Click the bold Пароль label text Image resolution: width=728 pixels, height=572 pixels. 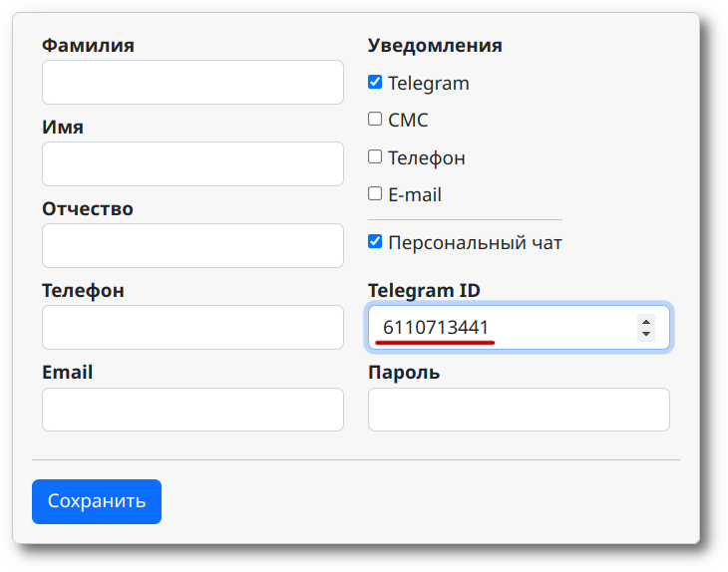[404, 373]
